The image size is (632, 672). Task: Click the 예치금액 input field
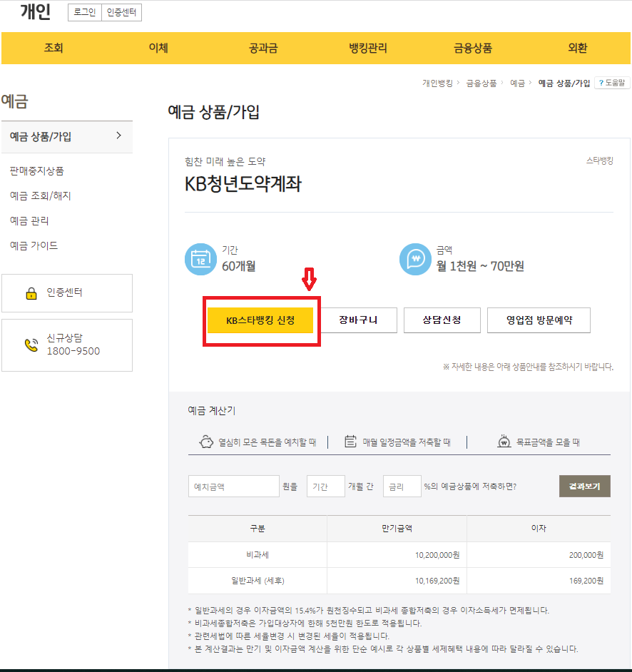pyautogui.click(x=233, y=486)
